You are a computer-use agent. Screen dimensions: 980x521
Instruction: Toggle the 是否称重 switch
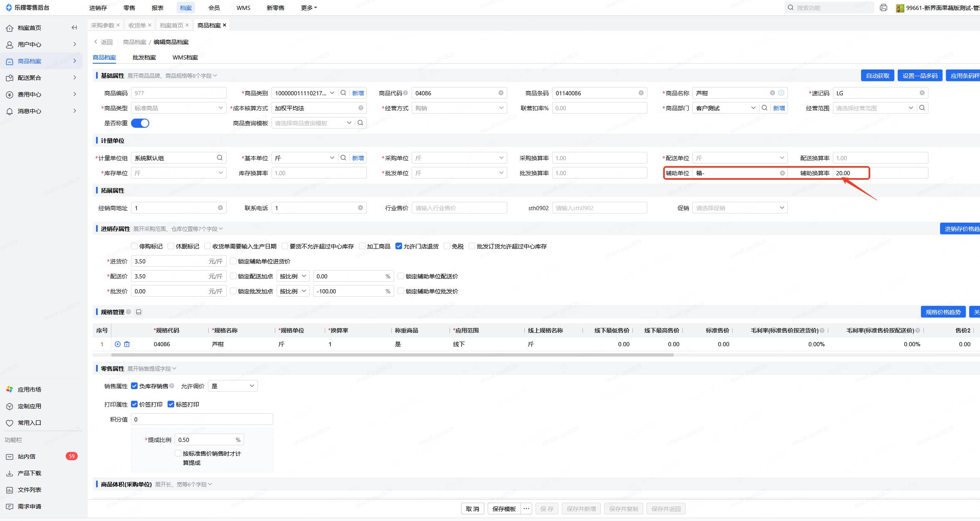tap(140, 123)
